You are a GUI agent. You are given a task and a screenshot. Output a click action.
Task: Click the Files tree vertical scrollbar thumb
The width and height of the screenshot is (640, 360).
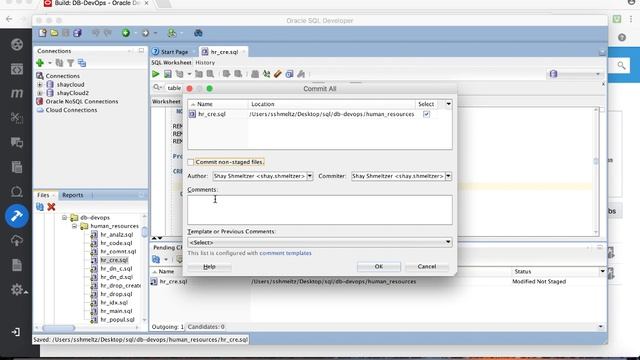(x=144, y=232)
